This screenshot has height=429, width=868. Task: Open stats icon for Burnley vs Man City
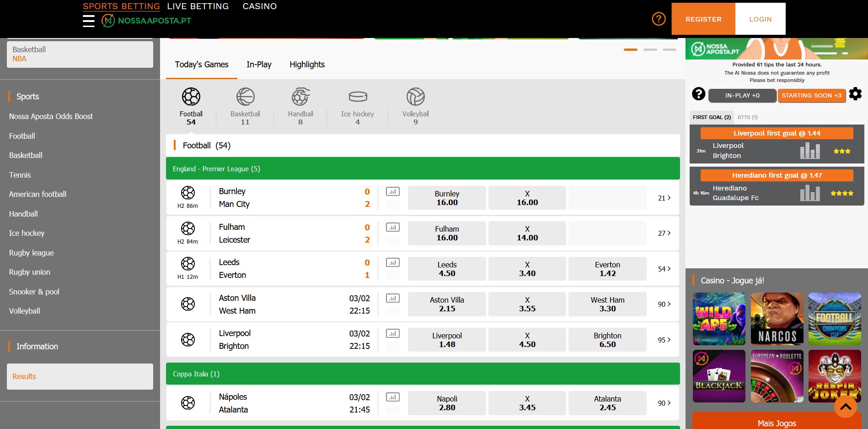393,191
